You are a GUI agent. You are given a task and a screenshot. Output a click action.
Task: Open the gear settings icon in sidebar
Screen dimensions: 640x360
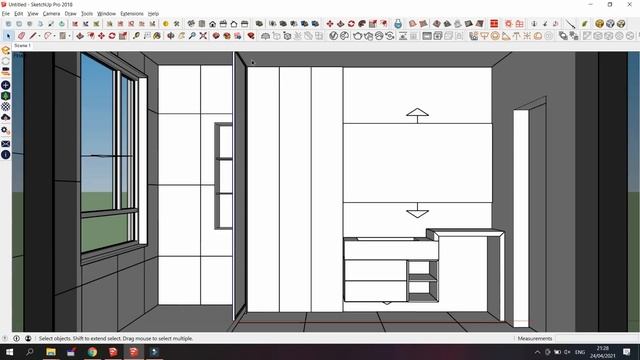[6, 130]
